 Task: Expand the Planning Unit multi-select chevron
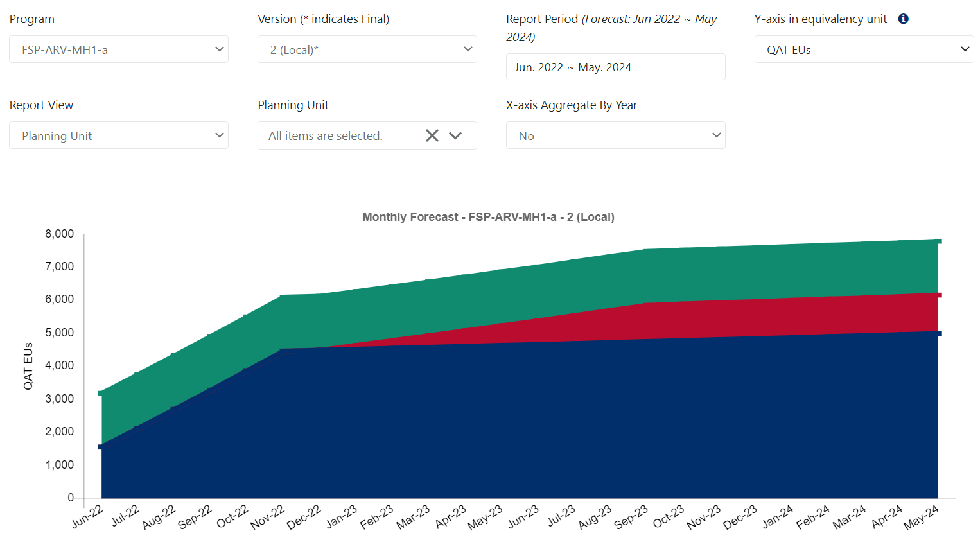(x=455, y=135)
